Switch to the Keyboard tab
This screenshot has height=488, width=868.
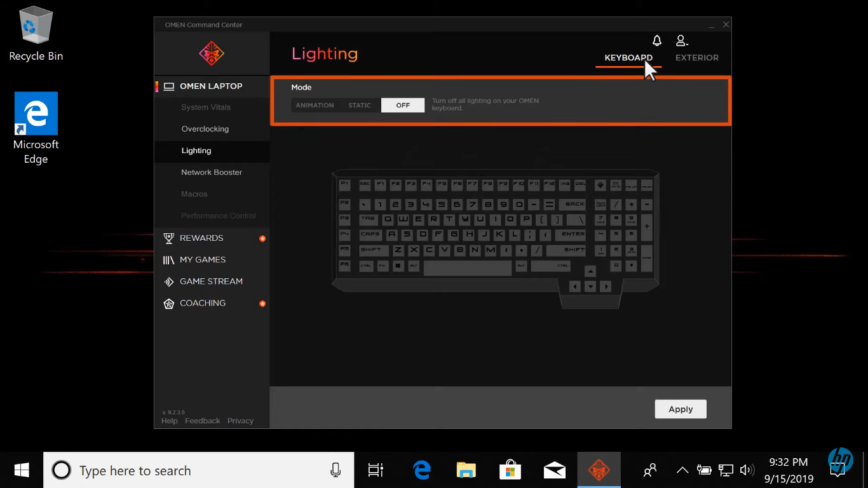point(628,58)
